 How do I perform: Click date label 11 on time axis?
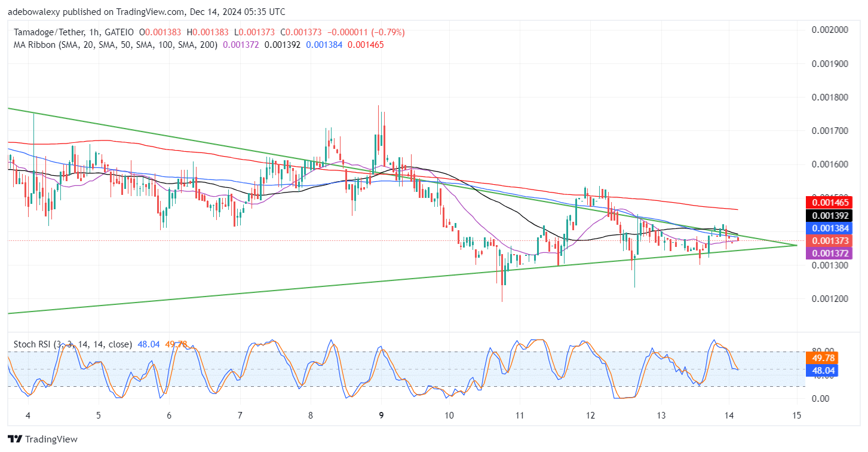click(520, 416)
